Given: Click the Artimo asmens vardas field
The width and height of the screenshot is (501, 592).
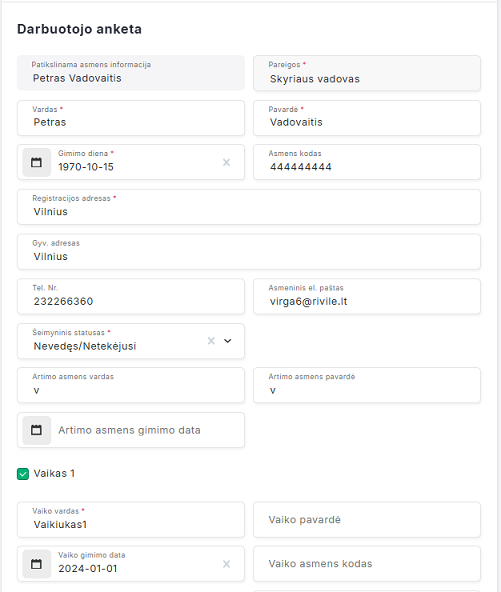Looking at the screenshot, I should [x=131, y=385].
